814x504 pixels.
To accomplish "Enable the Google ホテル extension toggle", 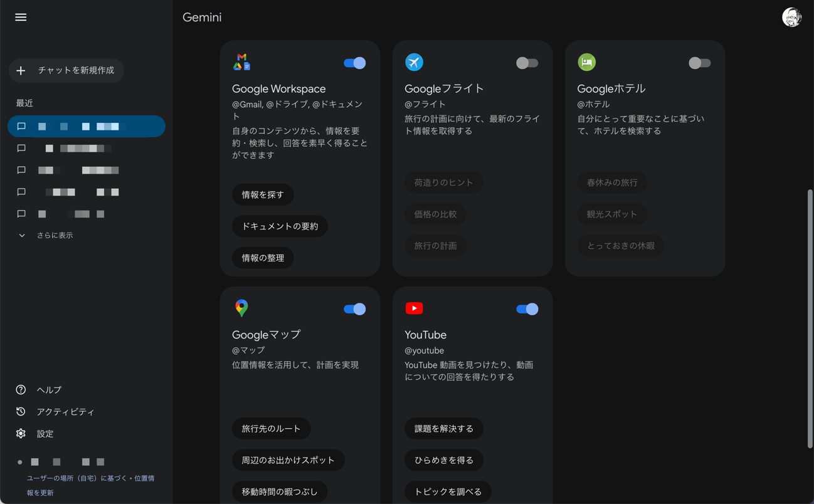I will click(x=699, y=63).
